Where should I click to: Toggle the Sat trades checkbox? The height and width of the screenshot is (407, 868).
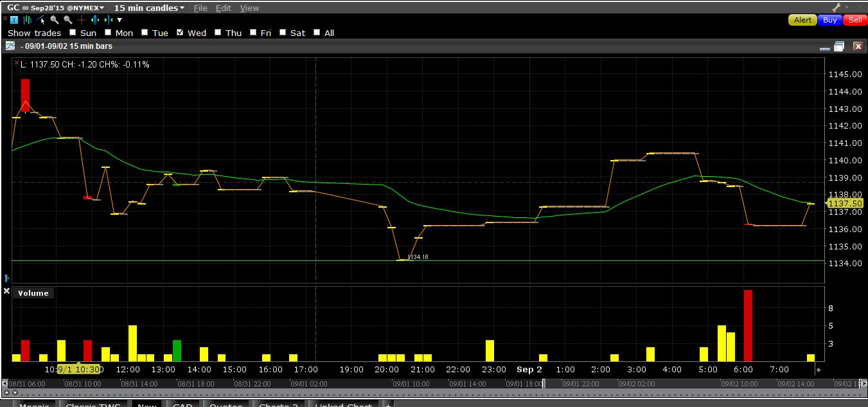tap(283, 32)
